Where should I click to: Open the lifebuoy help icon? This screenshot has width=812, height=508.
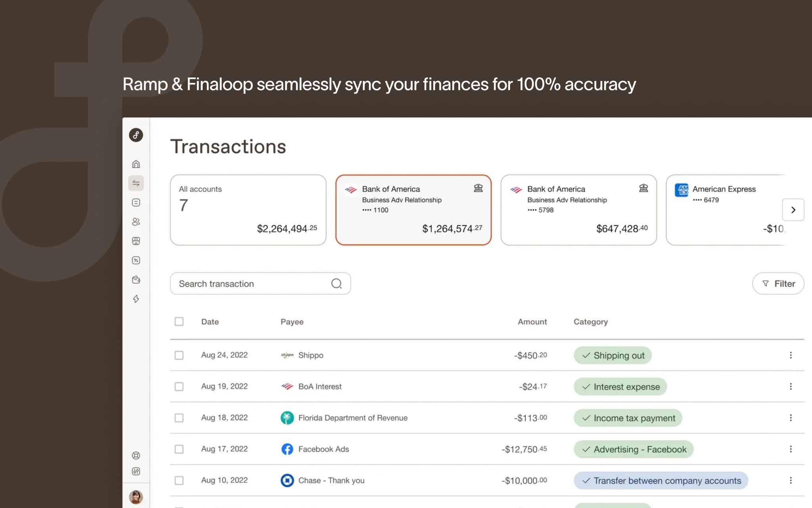coord(136,455)
